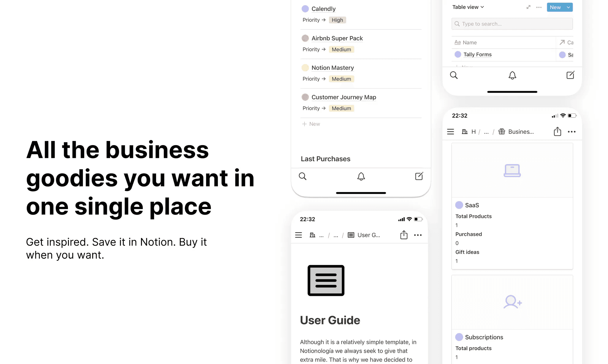Select the Medium priority tag for Notion Mastery

[x=341, y=79]
